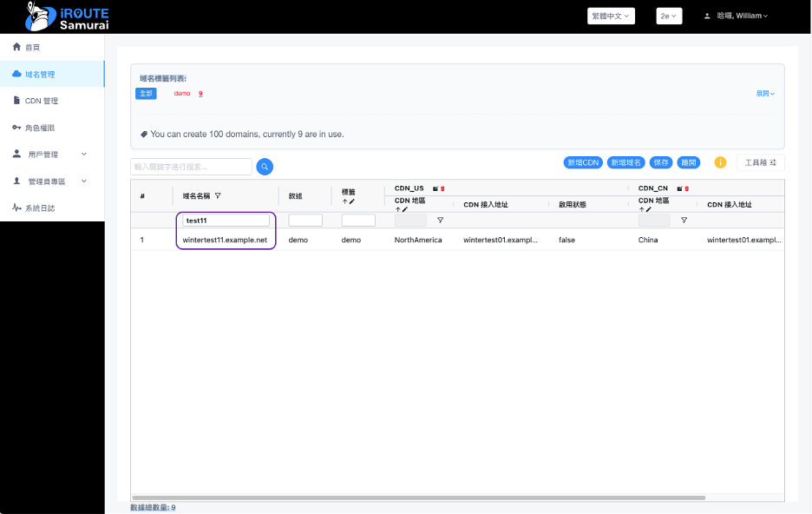Click the keyword search input field
The height and width of the screenshot is (514, 812).
[191, 166]
